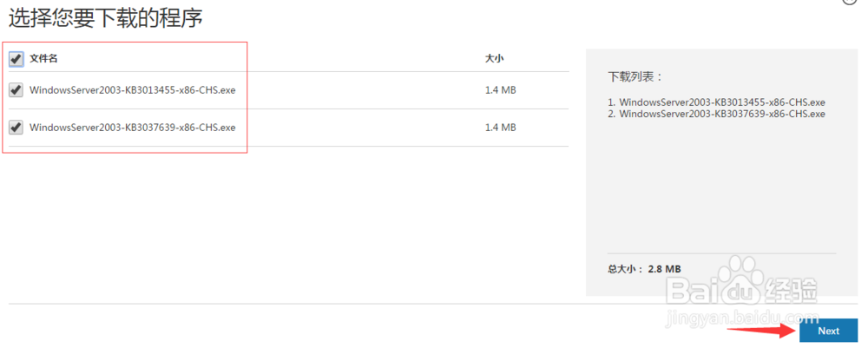The image size is (868, 348).
Task: Click the 1.4 MB size of KB3037639
Action: tap(501, 128)
